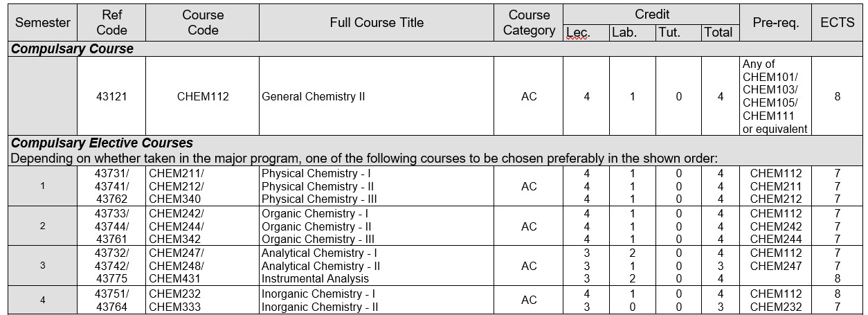This screenshot has width=868, height=315.
Task: Select the Compulsary Course section heading
Action: tap(73, 49)
